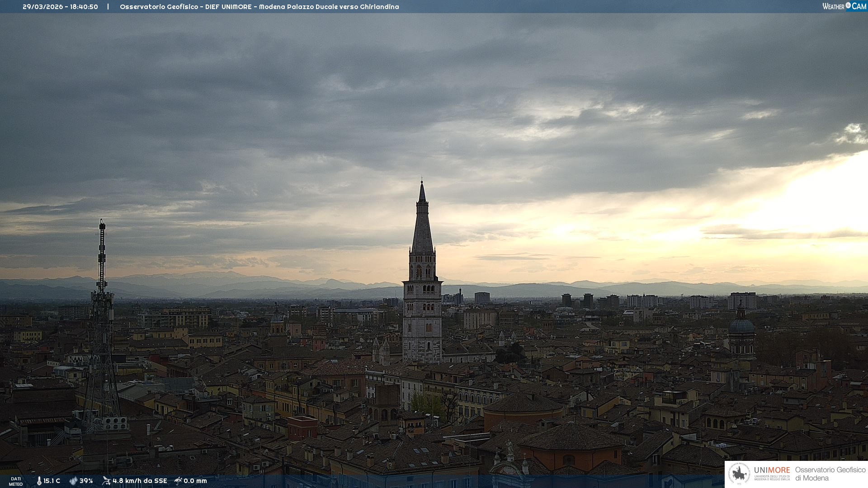Screen dimensions: 868x488
Task: Click the camera lens in WeatherCam logo
Action: 848,5
